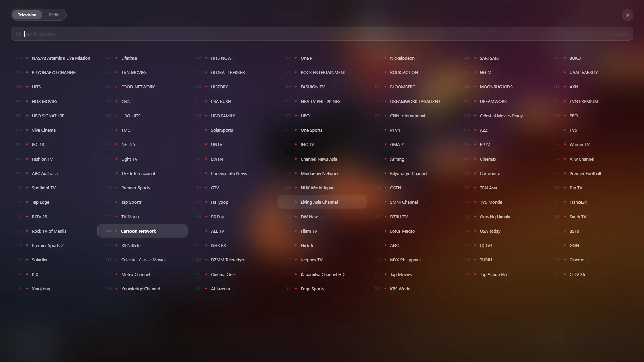Select GMA 7 channel
The height and width of the screenshot is (362, 644).
click(411, 144)
